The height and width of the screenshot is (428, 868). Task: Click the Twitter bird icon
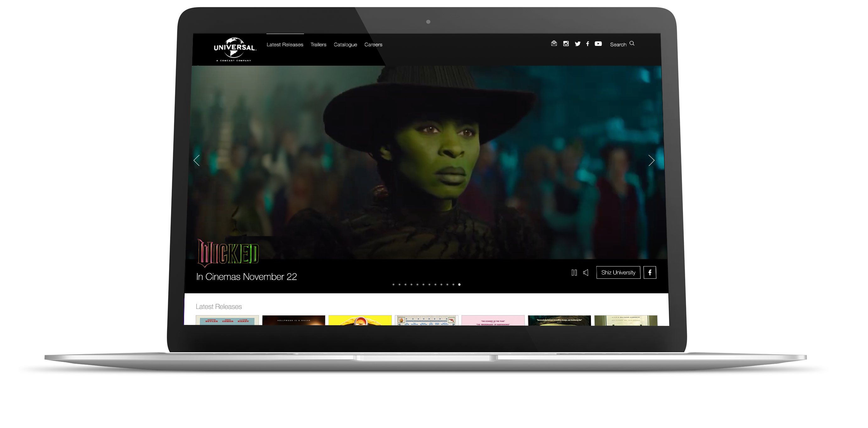click(577, 44)
